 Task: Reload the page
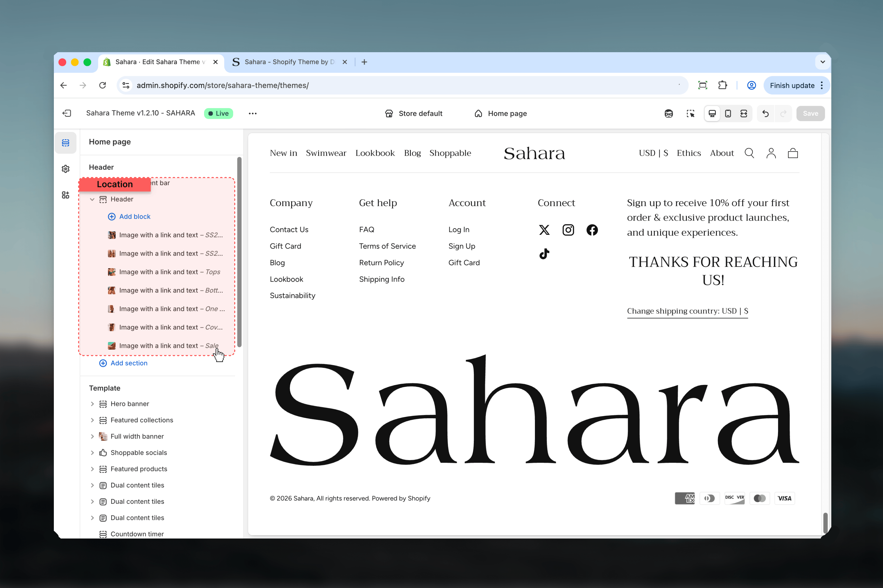[x=103, y=86]
